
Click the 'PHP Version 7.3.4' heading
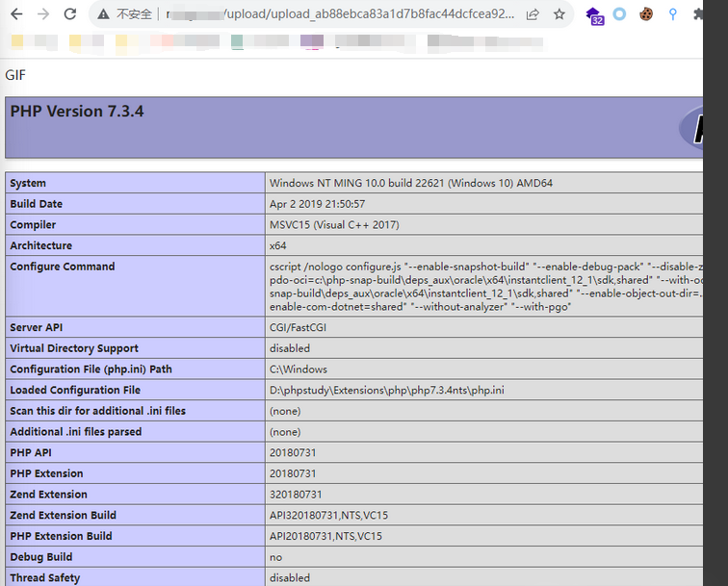[x=77, y=112]
